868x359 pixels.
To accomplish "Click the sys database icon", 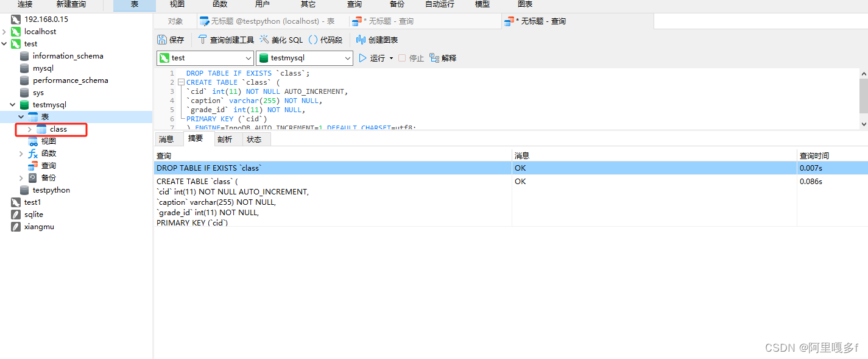I will click(24, 92).
